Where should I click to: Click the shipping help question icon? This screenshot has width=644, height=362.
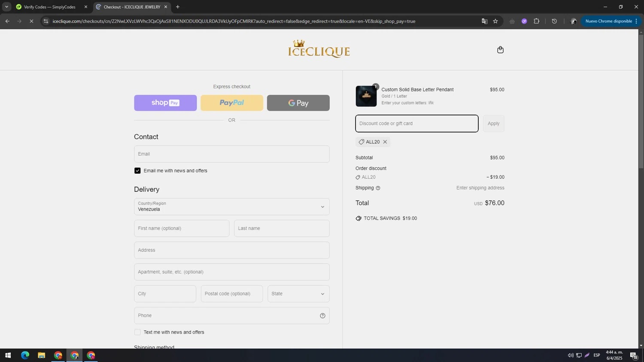[378, 188]
